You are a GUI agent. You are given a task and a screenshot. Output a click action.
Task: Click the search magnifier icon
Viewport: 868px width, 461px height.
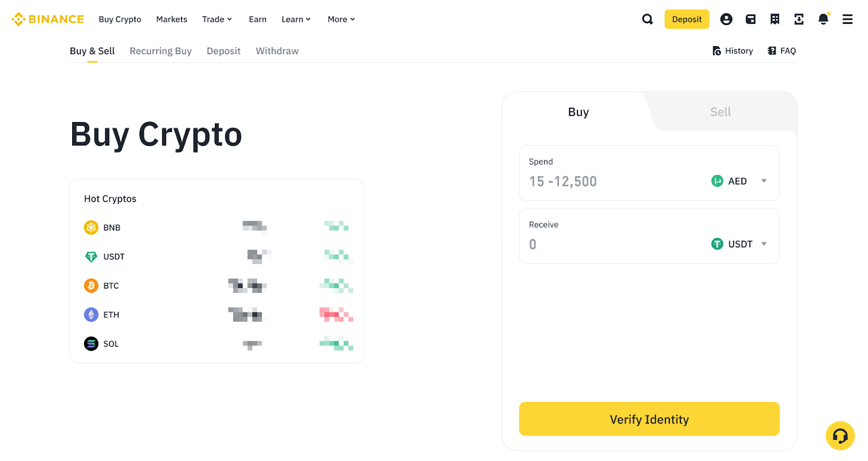(x=647, y=20)
